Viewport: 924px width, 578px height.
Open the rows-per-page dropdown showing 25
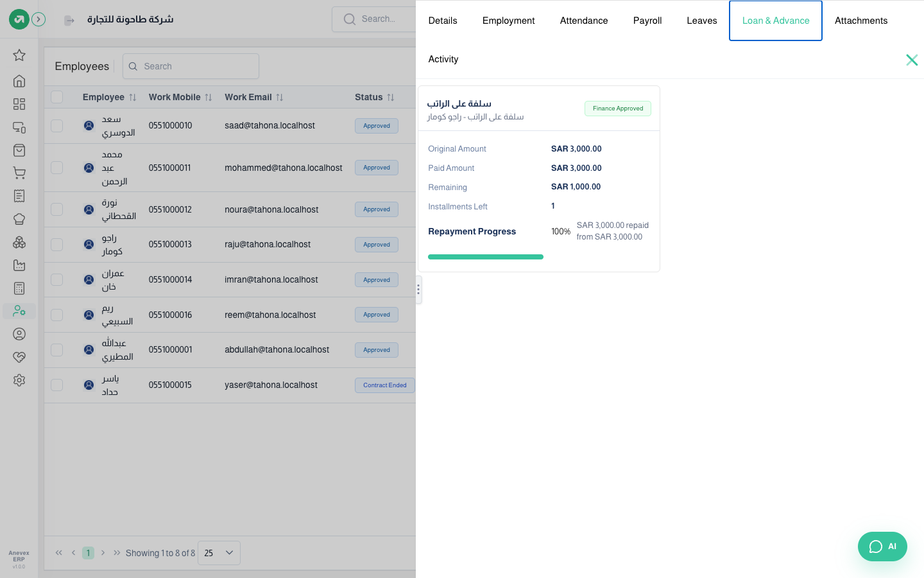[219, 553]
